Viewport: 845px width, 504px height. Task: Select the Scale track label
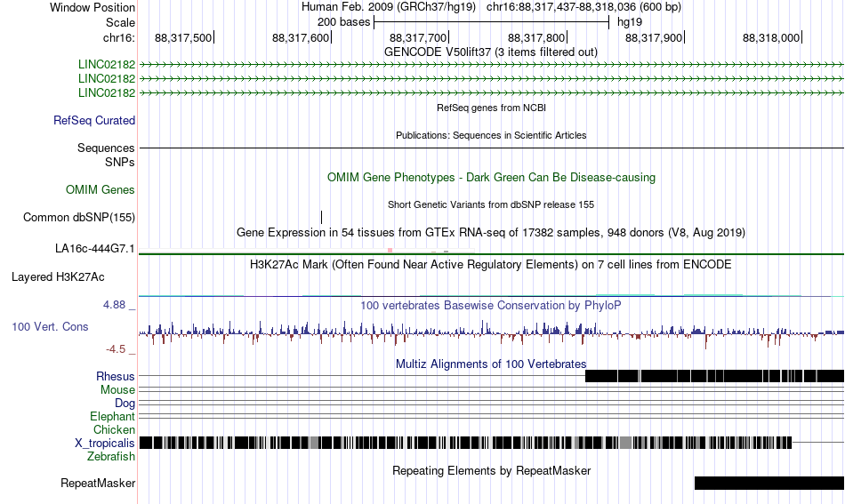tap(120, 22)
